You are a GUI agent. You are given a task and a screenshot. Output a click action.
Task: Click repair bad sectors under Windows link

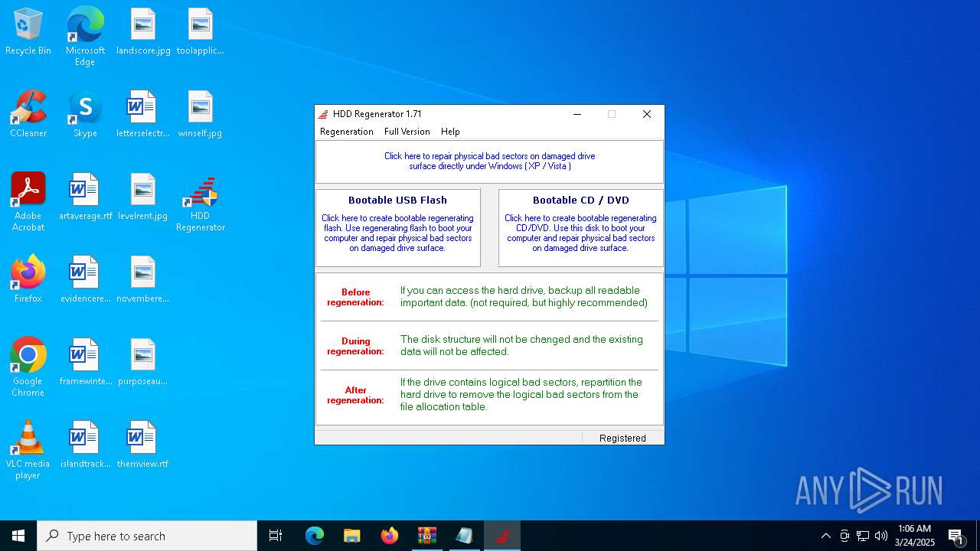pos(489,161)
